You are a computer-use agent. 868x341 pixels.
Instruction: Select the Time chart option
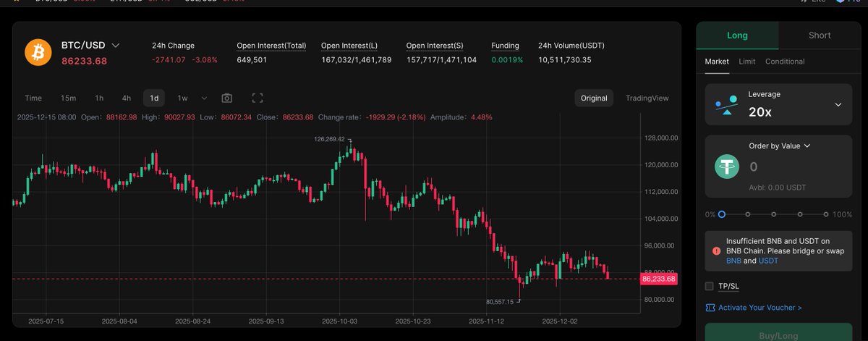(x=33, y=98)
